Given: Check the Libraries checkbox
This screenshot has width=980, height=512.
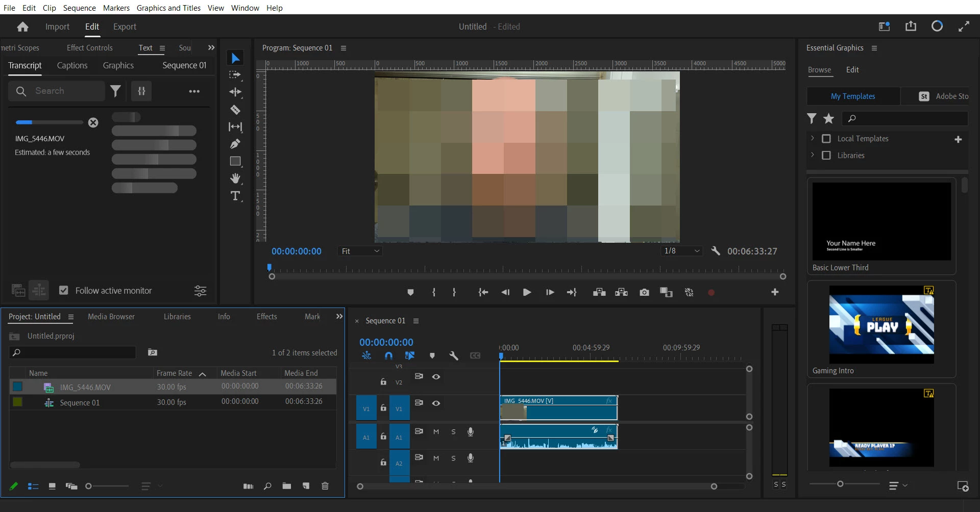Looking at the screenshot, I should click(x=826, y=155).
